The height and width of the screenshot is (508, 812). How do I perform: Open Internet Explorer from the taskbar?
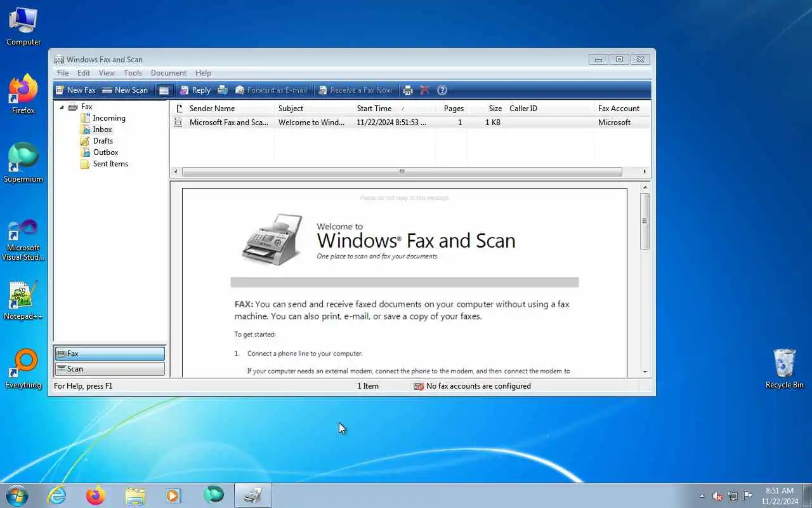click(57, 495)
